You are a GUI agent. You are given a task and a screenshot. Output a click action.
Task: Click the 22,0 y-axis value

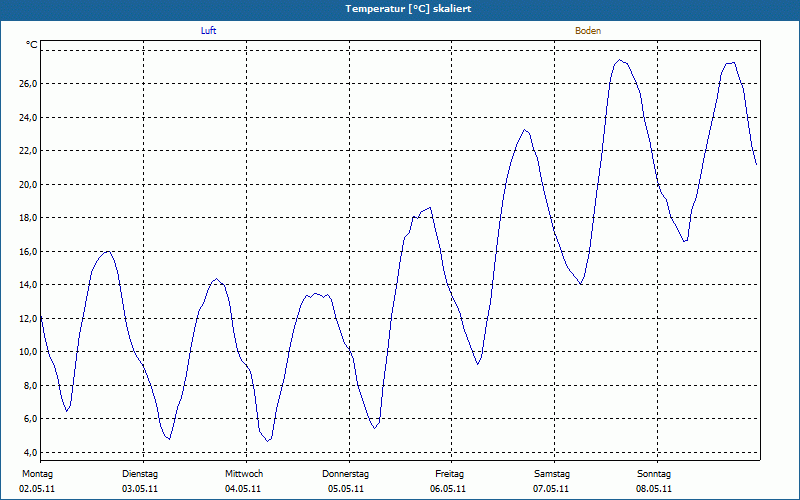[29, 151]
